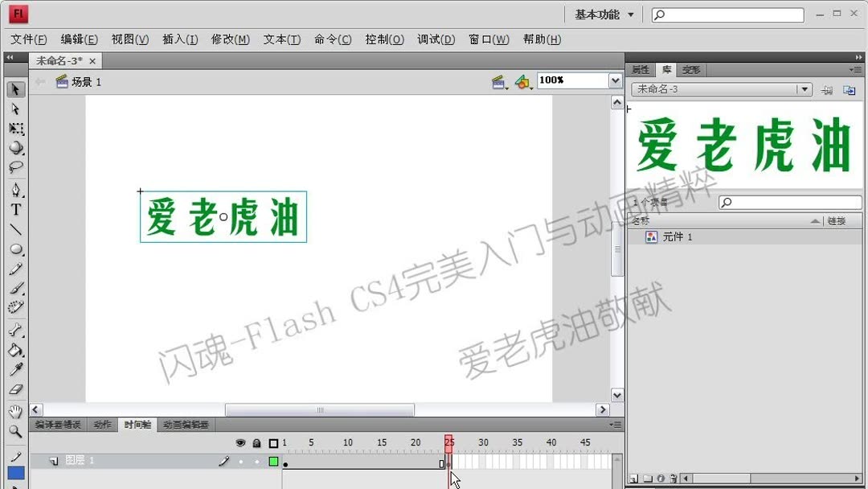Select 元件 1 in the library list

[674, 236]
